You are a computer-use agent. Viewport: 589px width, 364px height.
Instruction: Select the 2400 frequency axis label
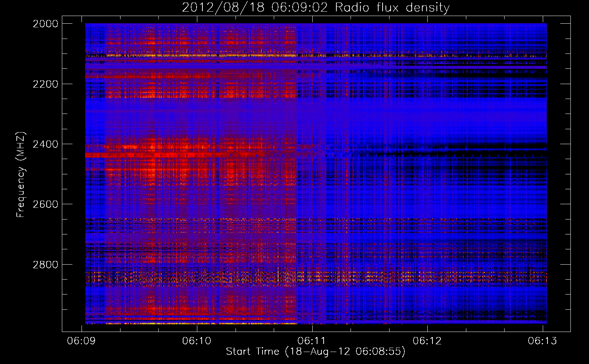(46, 144)
